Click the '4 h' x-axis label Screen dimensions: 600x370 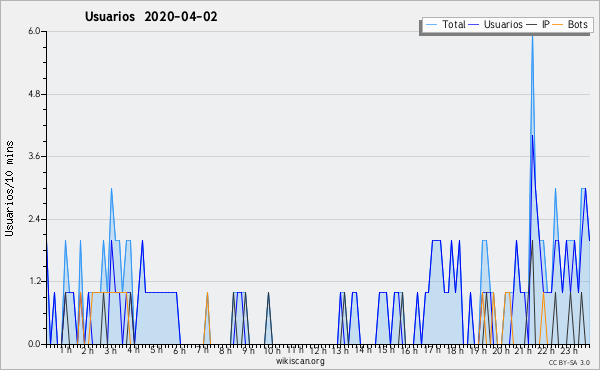tap(133, 350)
